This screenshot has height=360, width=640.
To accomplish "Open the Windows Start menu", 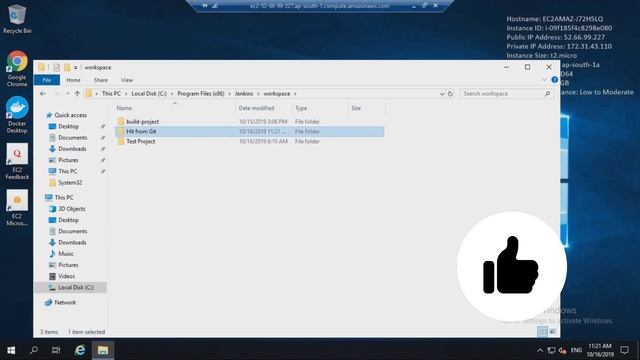I will pos(11,350).
